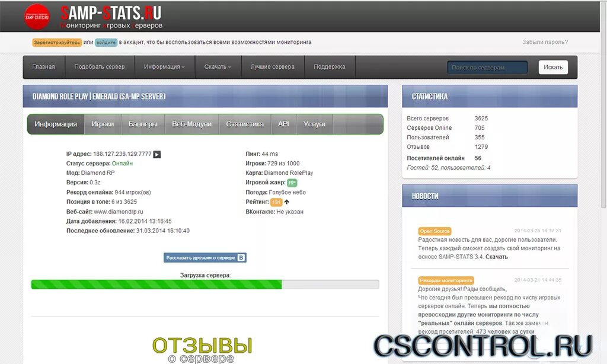The height and width of the screenshot is (364, 607).
Task: Click the Забыли пароль? link
Action: [545, 42]
